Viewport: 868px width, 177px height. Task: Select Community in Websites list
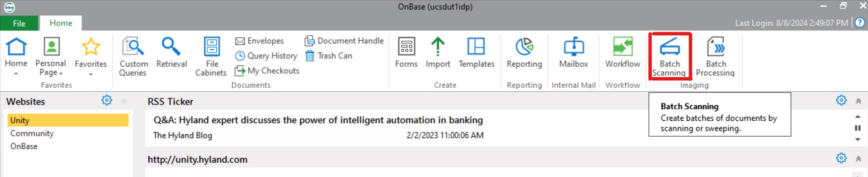click(x=32, y=133)
